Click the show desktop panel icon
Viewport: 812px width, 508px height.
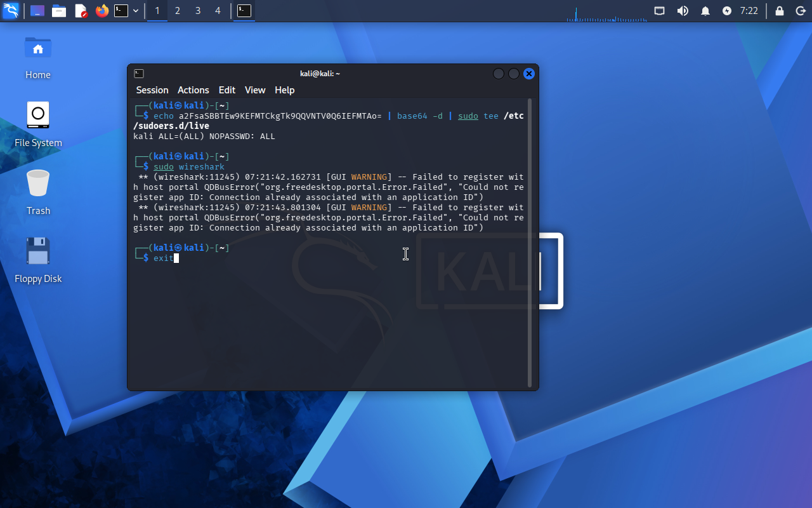(37, 11)
